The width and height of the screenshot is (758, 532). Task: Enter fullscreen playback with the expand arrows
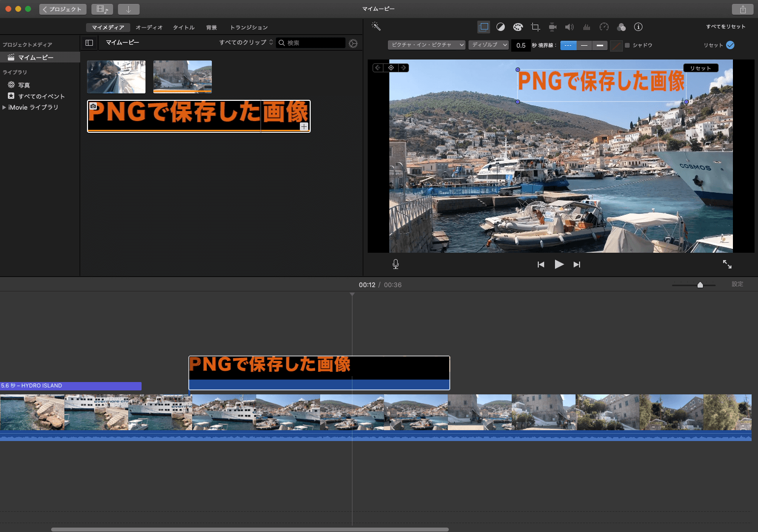(x=727, y=265)
